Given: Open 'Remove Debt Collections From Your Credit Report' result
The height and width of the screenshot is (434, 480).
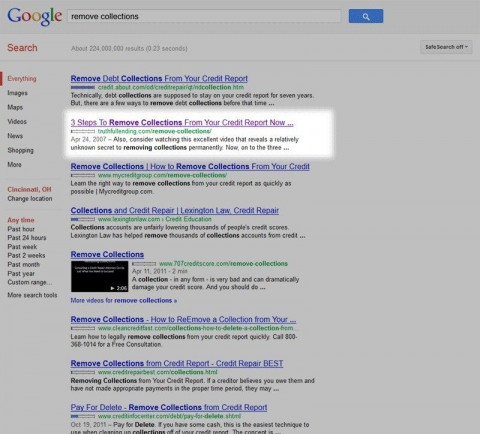Looking at the screenshot, I should point(159,79).
